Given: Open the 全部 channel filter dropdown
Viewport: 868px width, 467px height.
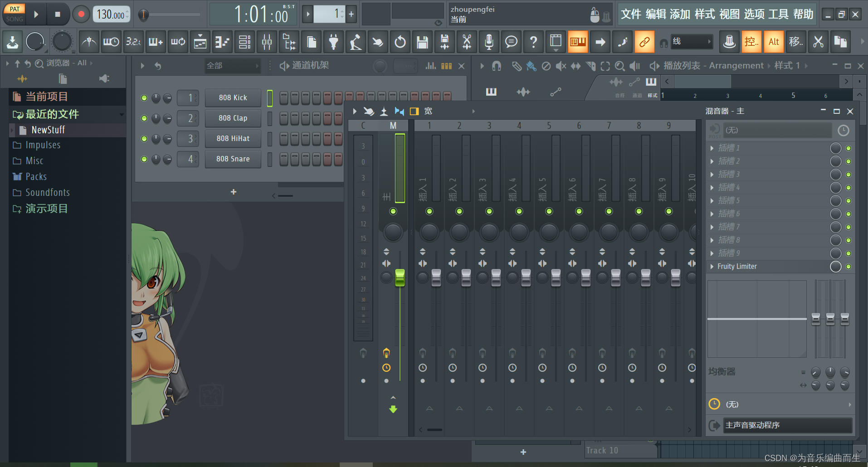Looking at the screenshot, I should [x=233, y=65].
